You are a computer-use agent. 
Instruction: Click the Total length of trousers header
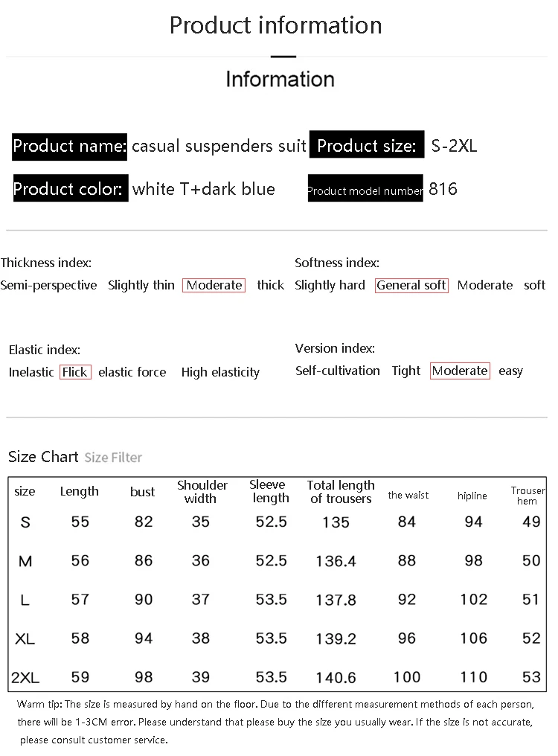[341, 491]
